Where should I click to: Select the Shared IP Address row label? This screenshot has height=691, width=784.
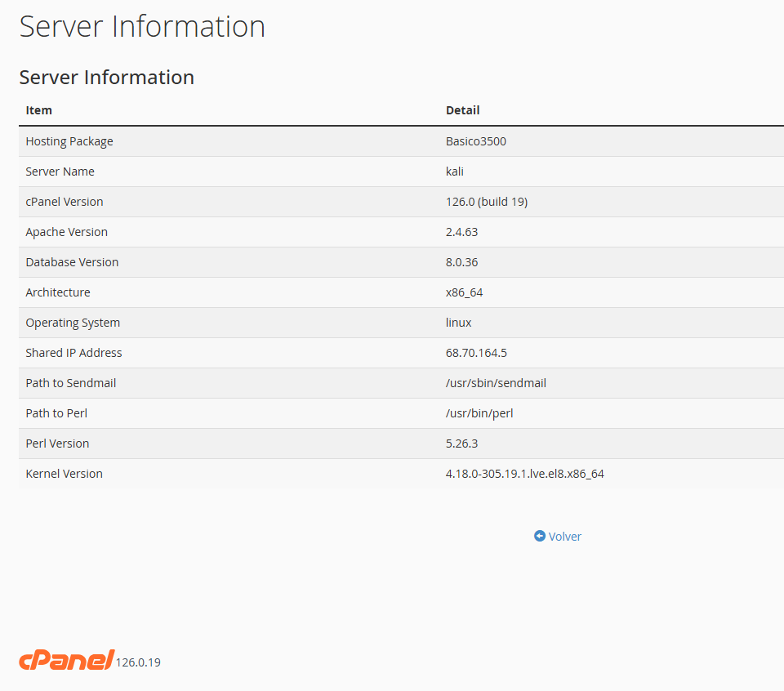click(x=73, y=353)
